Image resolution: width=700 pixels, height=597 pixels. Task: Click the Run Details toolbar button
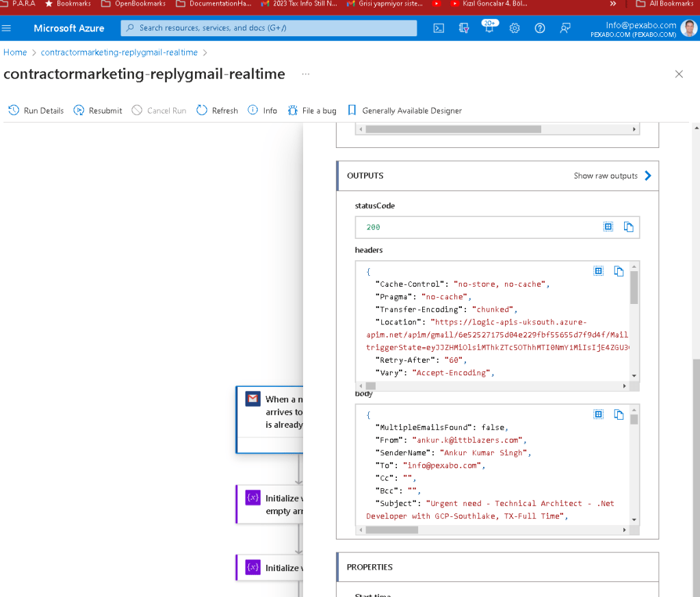36,110
